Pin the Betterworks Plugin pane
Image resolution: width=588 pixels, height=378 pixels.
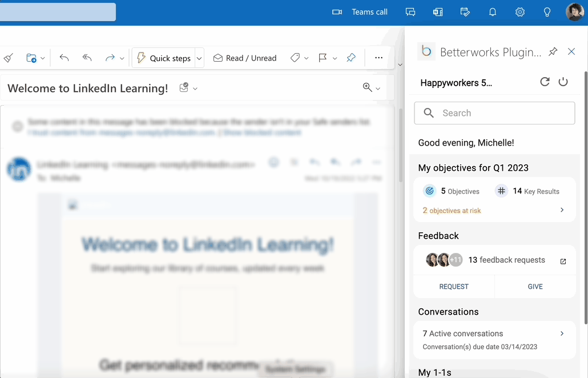coord(553,52)
